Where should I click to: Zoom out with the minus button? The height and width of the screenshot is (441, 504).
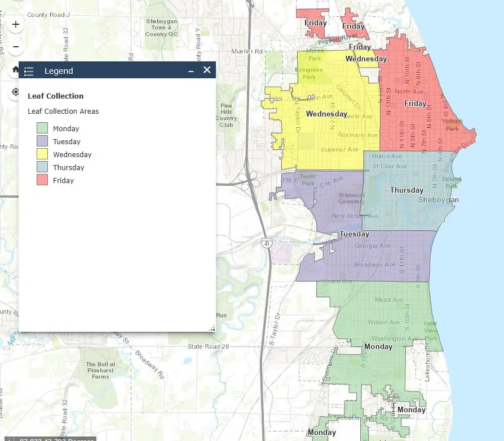coord(16,47)
